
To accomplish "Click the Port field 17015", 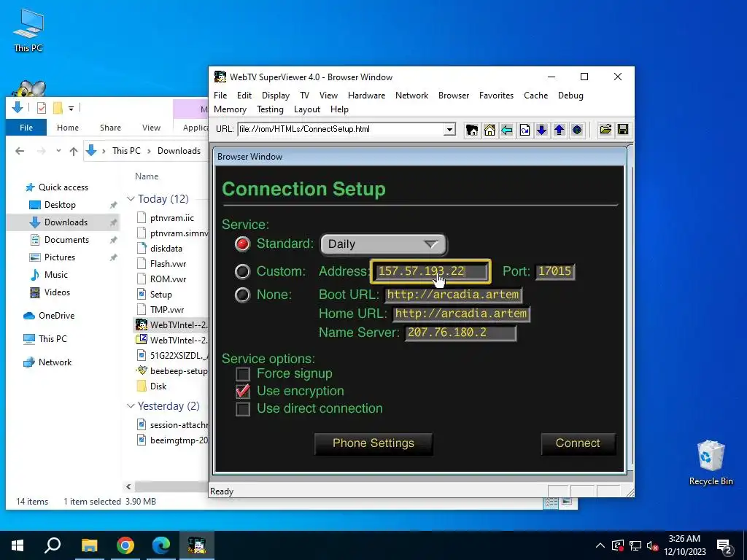I will click(x=555, y=271).
